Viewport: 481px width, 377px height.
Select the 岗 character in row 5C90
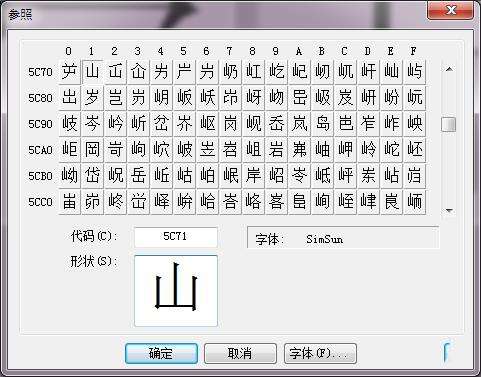click(230, 124)
